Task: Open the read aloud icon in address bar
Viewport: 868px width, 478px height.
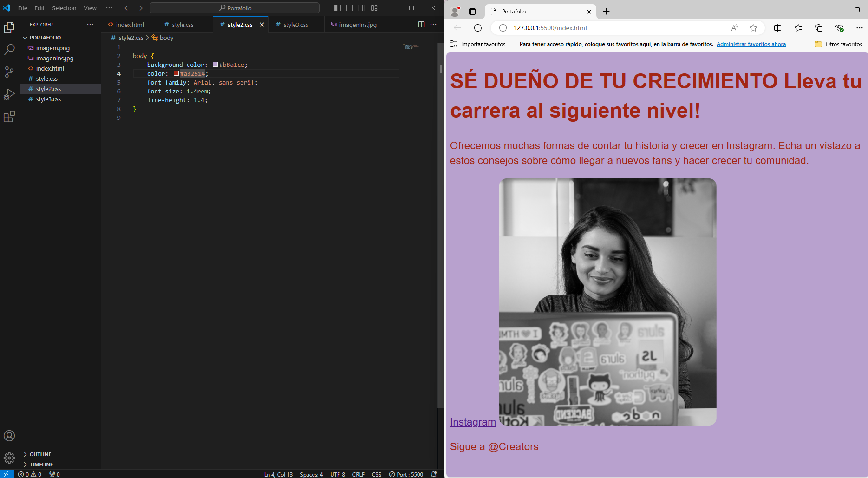Action: pyautogui.click(x=735, y=28)
